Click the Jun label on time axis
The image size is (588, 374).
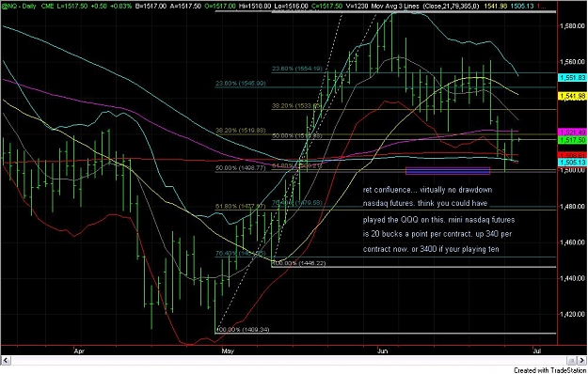[383, 351]
